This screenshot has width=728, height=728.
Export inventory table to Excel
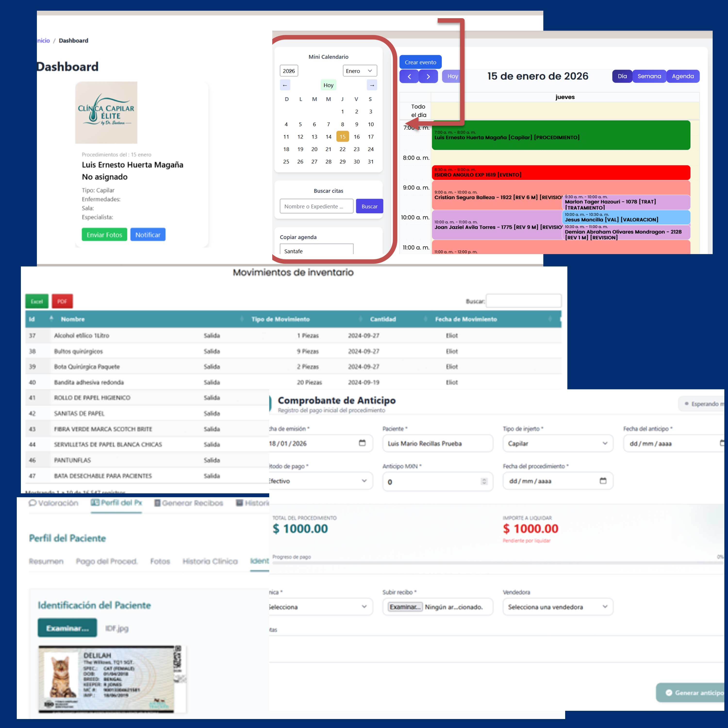point(37,301)
